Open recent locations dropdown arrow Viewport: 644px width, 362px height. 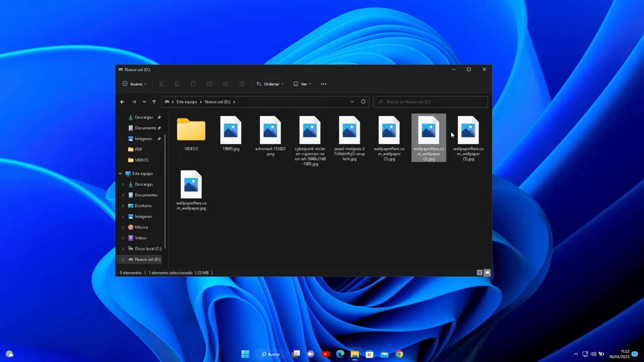144,102
